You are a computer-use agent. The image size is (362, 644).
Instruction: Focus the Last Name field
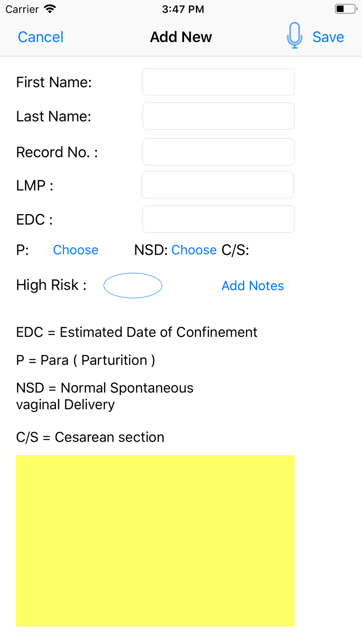(218, 116)
